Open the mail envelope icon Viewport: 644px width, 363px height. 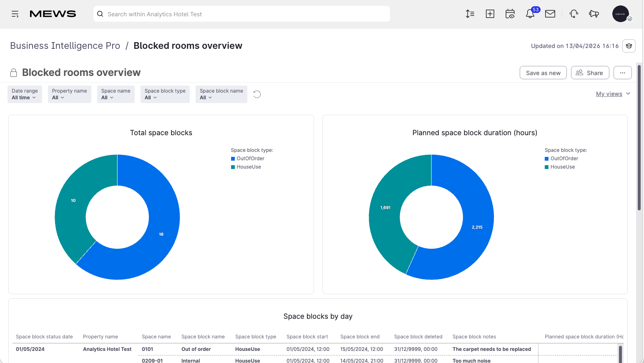(x=550, y=14)
